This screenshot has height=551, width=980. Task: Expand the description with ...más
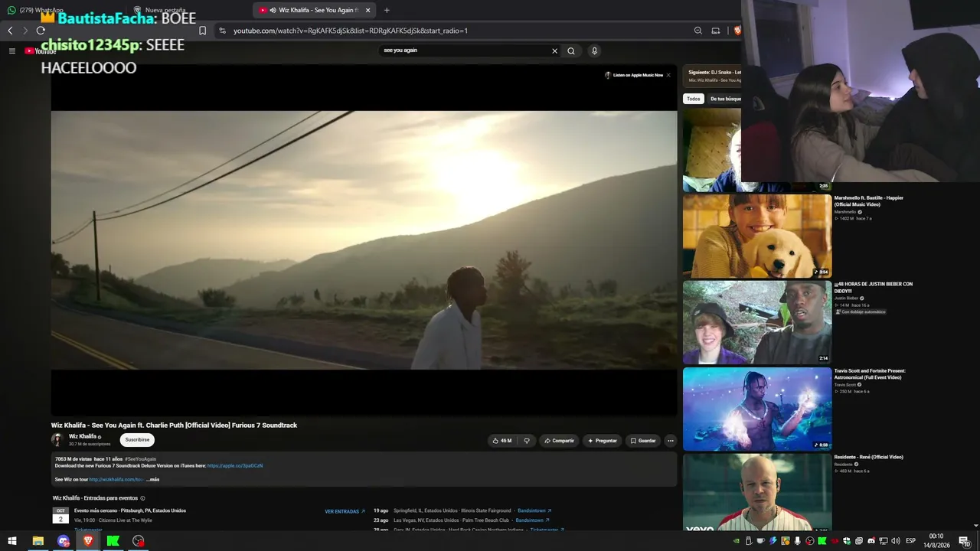pyautogui.click(x=152, y=479)
